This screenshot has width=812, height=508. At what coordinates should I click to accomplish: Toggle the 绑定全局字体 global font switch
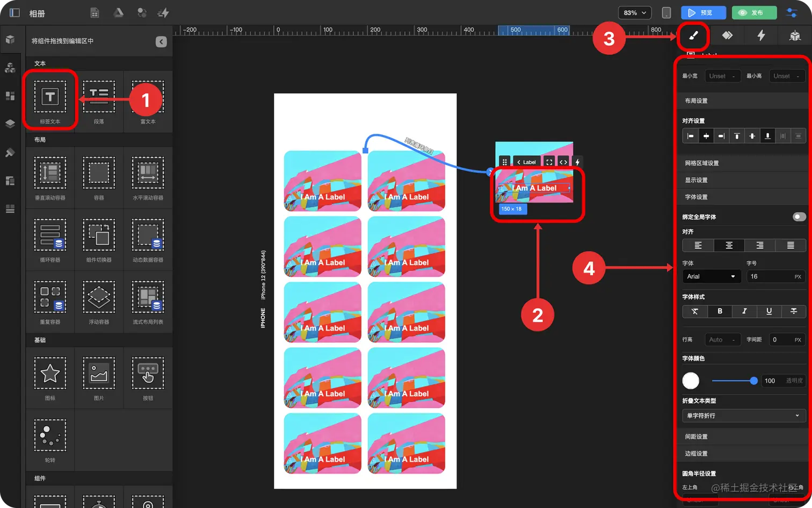coord(799,217)
